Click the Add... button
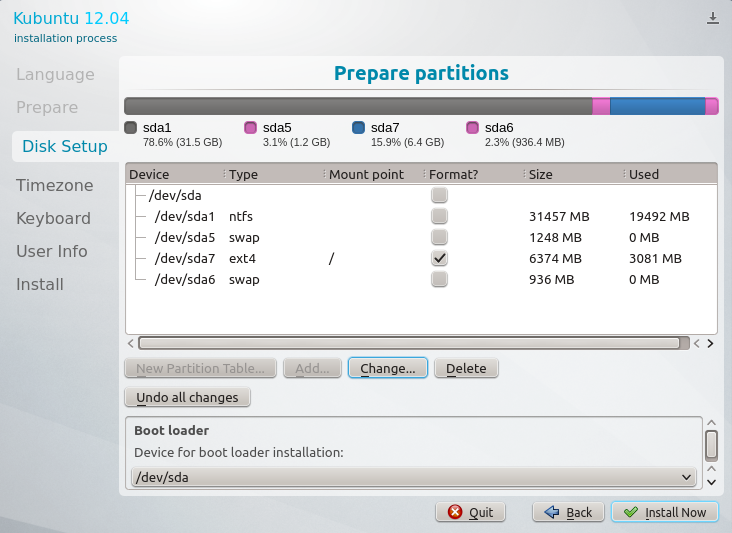This screenshot has width=732, height=533. pos(312,368)
